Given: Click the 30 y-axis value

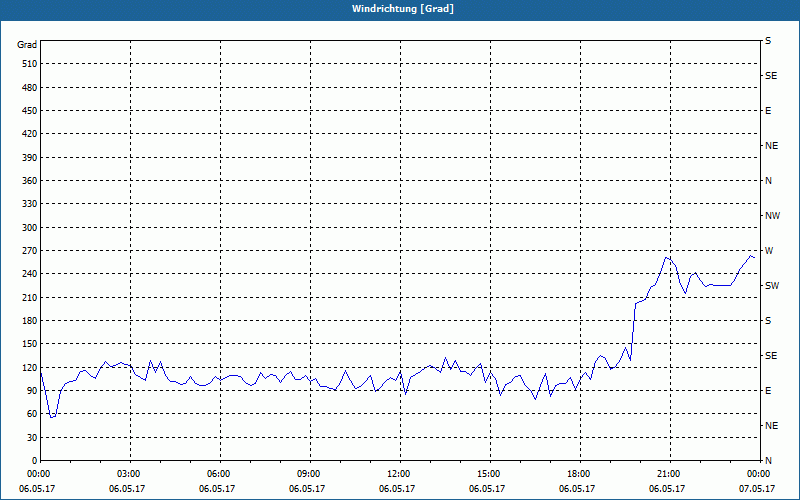Looking at the screenshot, I should (x=33, y=438).
